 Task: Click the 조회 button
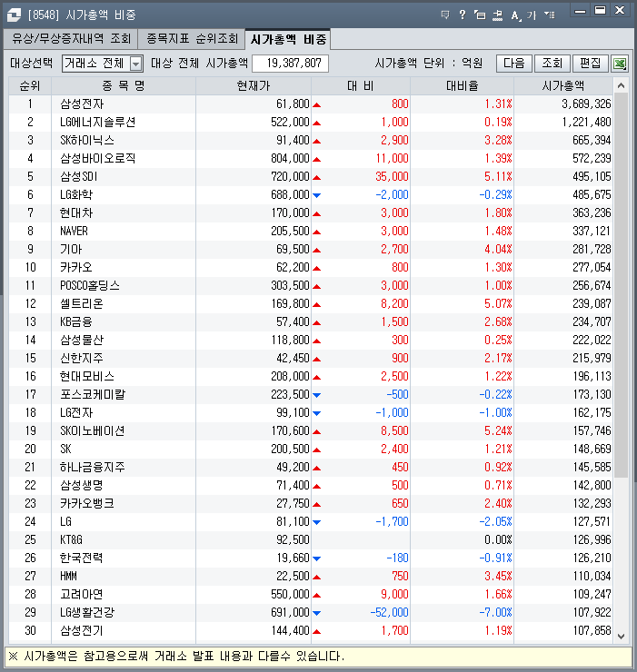(x=552, y=64)
